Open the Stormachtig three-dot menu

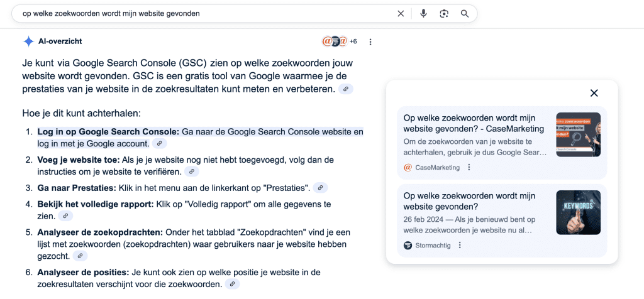click(x=460, y=245)
